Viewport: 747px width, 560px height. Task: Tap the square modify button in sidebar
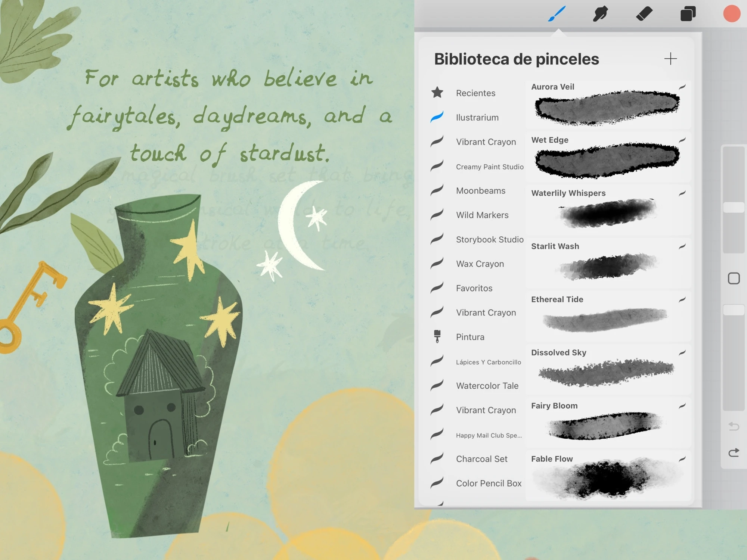734,279
